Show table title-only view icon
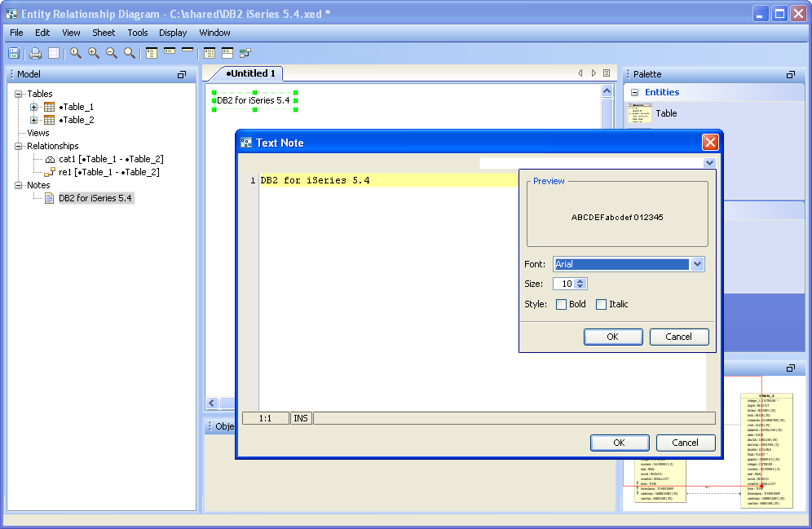Viewport: 812px width, 529px height. (x=188, y=50)
